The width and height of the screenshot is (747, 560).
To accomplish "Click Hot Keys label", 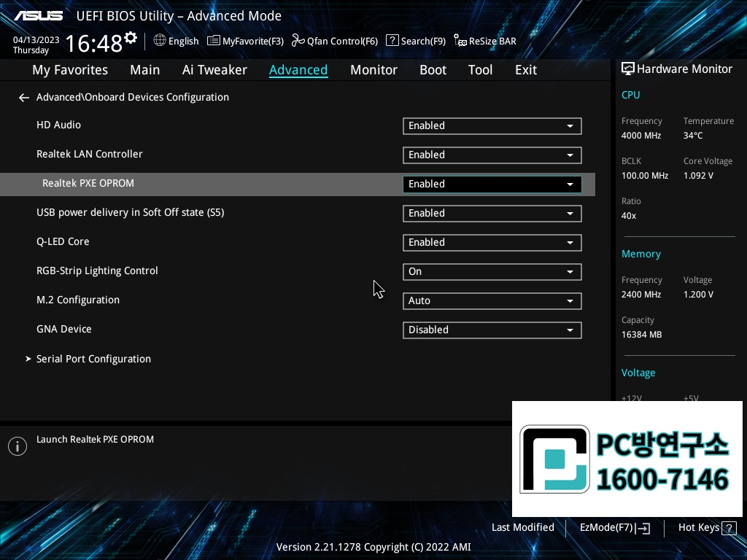I will point(698,528).
